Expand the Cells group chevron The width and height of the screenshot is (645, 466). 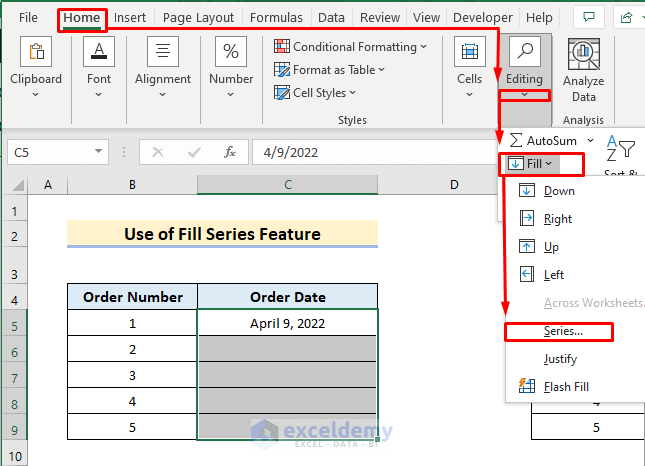pos(470,95)
